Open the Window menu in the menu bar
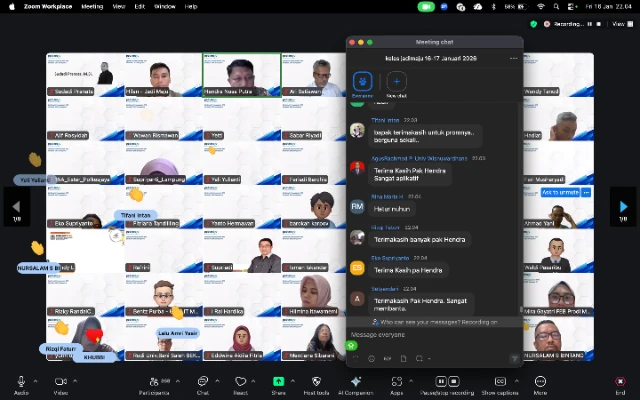The height and width of the screenshot is (400, 640). click(x=165, y=6)
